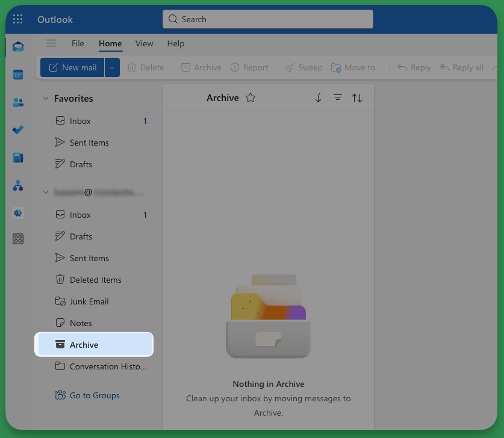Open Calendar from the left rail
Screen dimensions: 504x438
(18, 75)
